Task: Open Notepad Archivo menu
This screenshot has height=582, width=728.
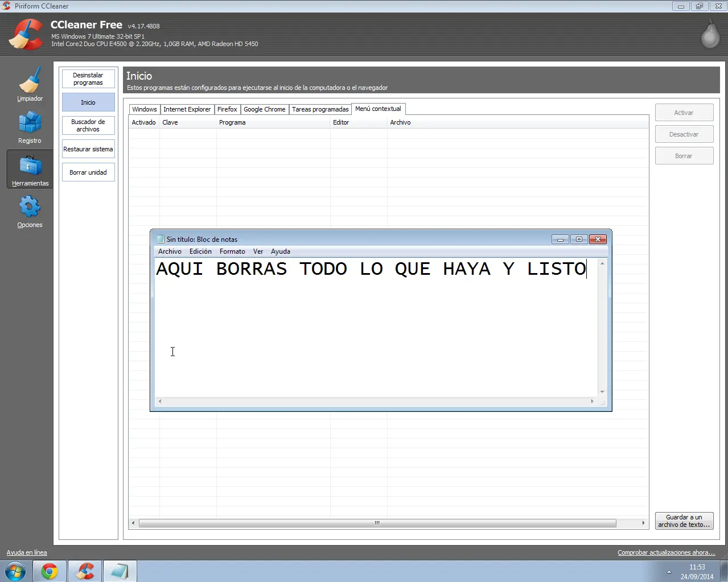Action: tap(170, 251)
